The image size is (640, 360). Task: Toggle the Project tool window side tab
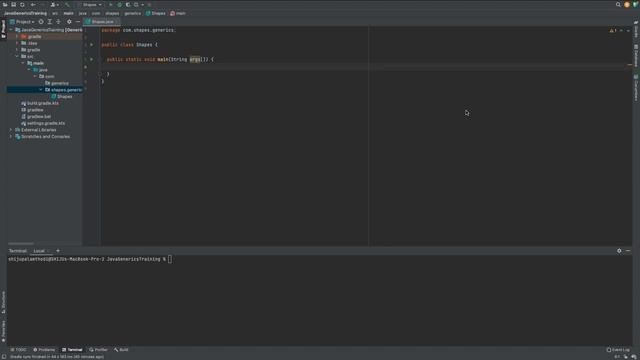click(x=3, y=29)
